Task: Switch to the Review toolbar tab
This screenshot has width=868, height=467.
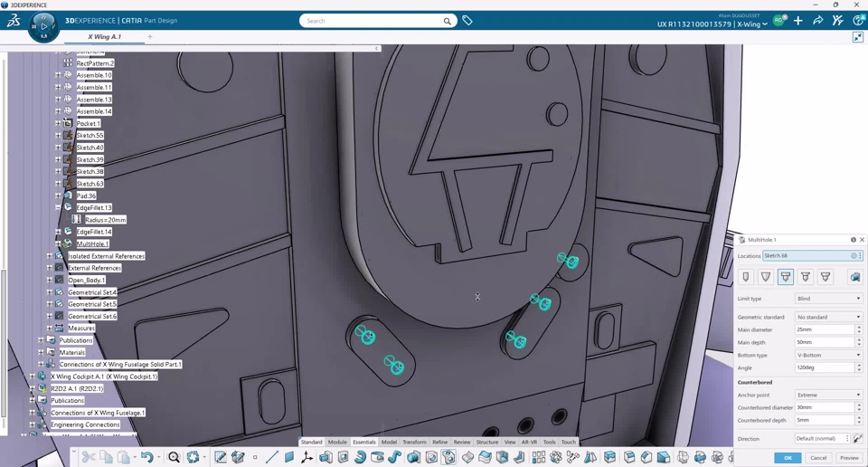Action: tap(462, 442)
